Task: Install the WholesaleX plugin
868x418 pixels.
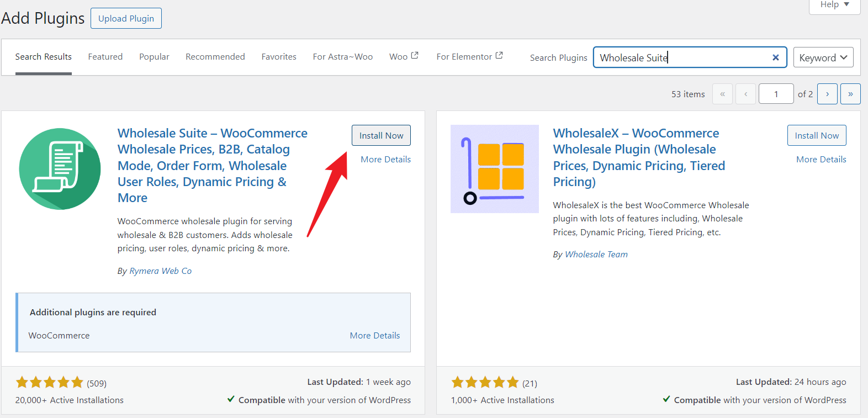Action: 817,135
